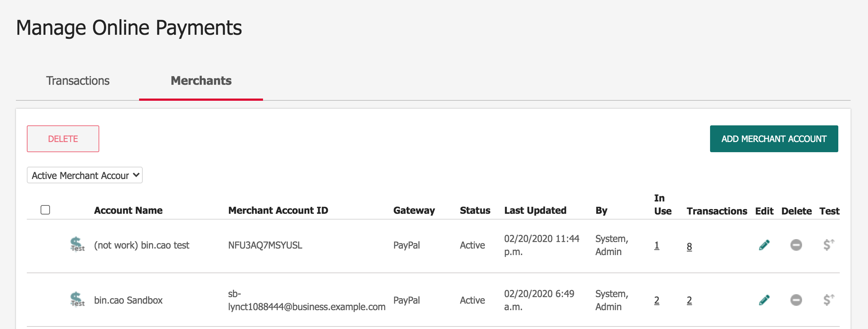The height and width of the screenshot is (329, 868).
Task: Click the ADD MERCHANT ACCOUNT button
Action: (774, 138)
